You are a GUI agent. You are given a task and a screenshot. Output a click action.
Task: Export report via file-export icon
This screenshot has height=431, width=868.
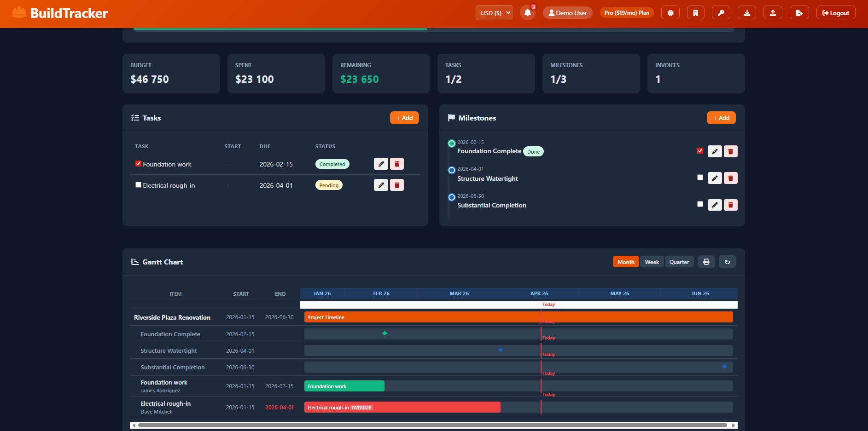coord(799,12)
